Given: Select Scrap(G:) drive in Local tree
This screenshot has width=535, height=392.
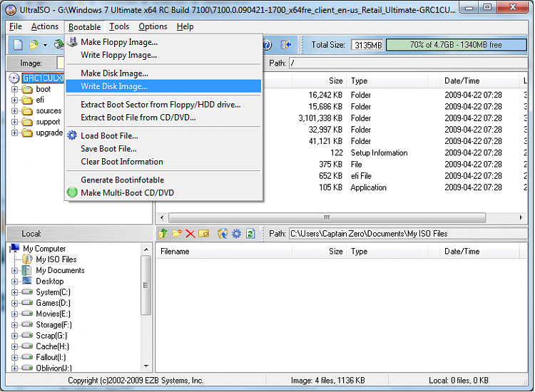Looking at the screenshot, I should click(x=51, y=336).
